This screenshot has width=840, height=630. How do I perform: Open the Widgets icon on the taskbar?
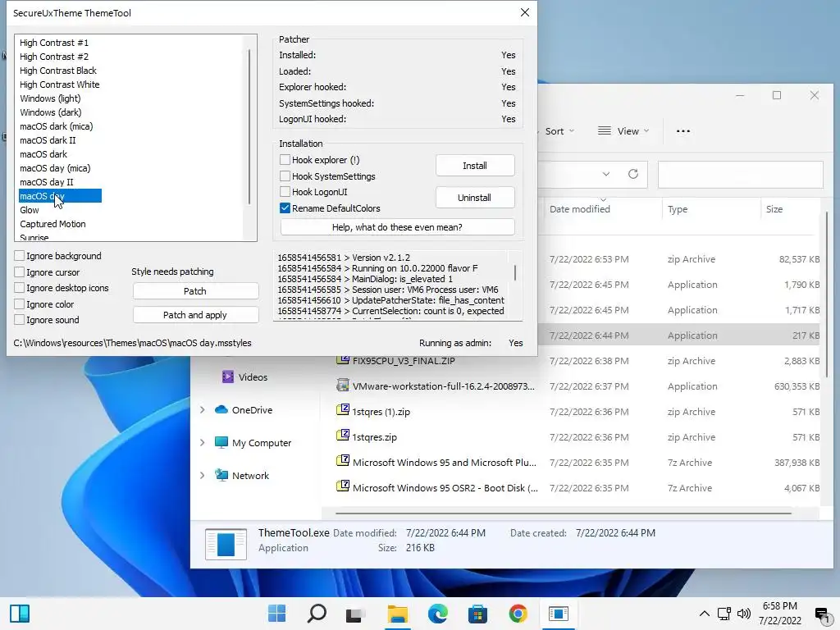tap(20, 614)
